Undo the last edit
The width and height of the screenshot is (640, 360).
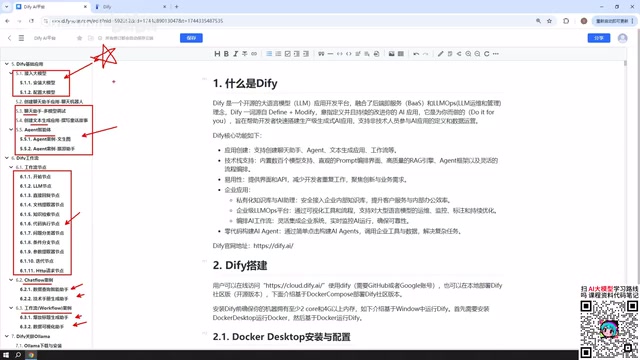pyautogui.click(x=416, y=54)
